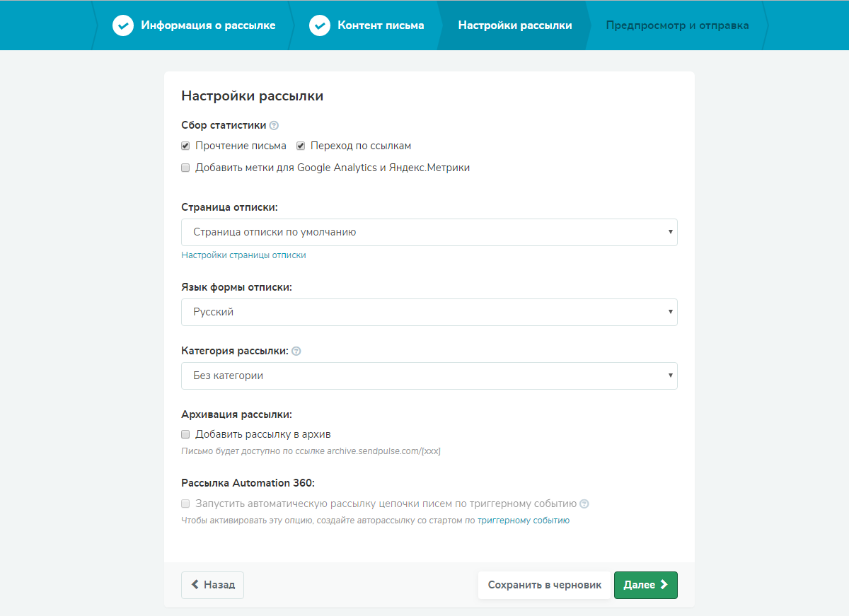Open the Страница отписки dropdown
The image size is (849, 616).
pyautogui.click(x=429, y=232)
